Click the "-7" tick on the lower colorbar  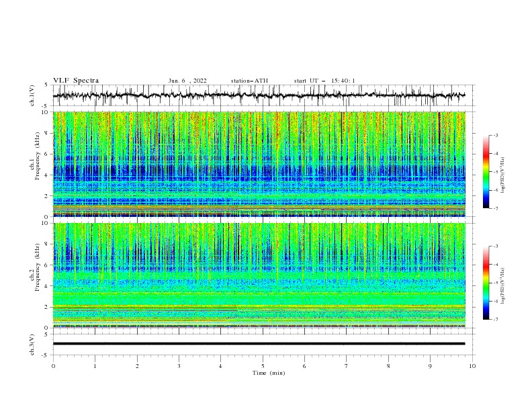(x=495, y=320)
